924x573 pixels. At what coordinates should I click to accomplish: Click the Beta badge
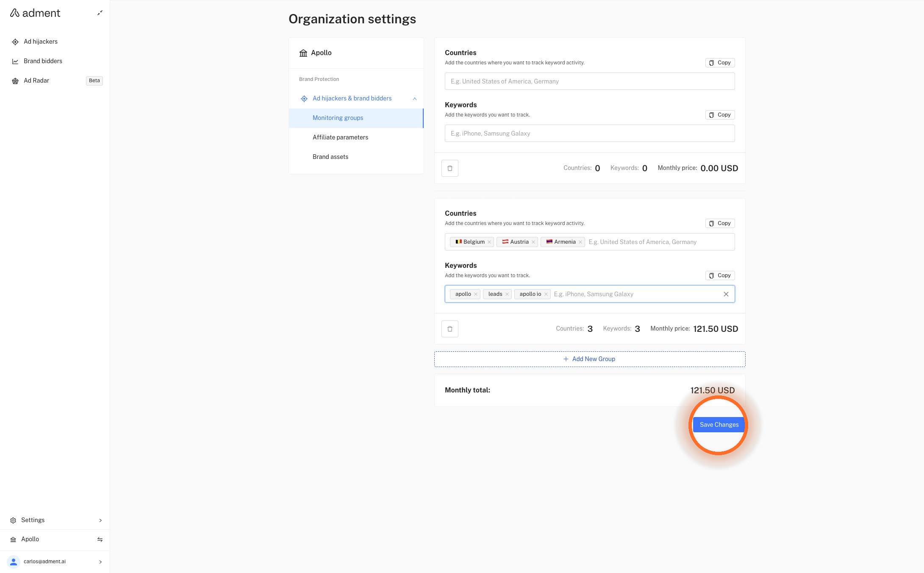pos(94,81)
